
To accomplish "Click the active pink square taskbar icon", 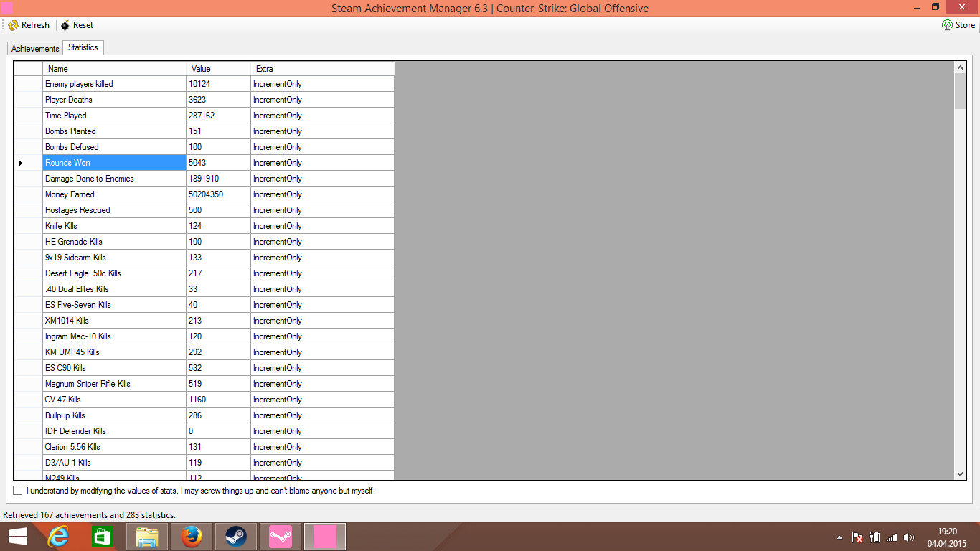I will (x=325, y=537).
